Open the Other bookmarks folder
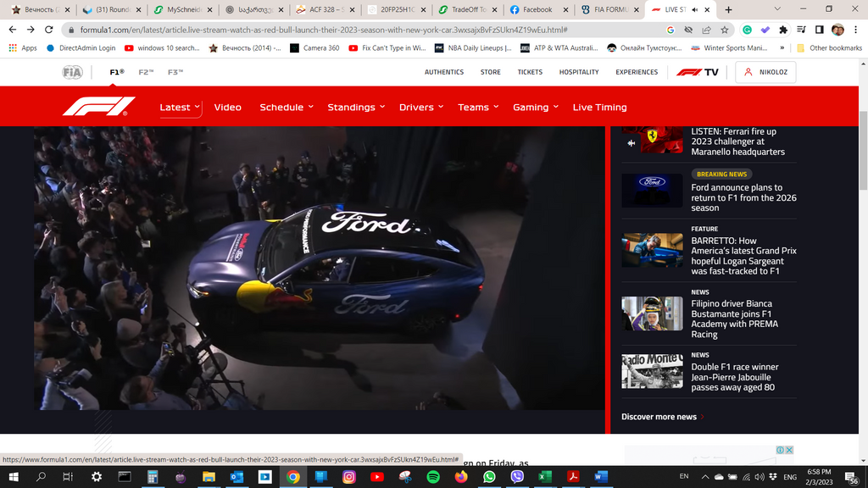 829,48
